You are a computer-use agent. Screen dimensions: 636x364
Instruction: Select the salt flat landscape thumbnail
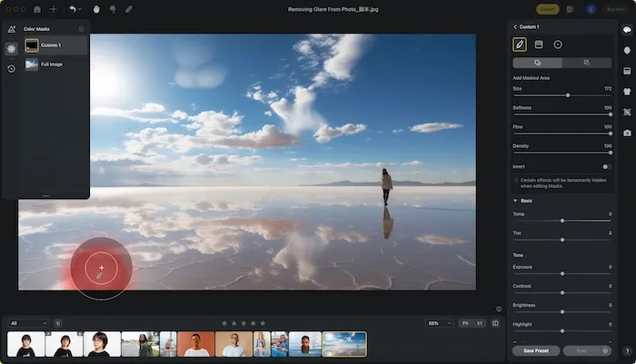tap(344, 344)
